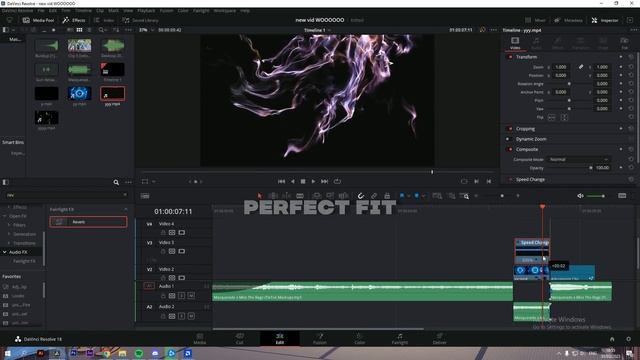Toggle the Speed Change section switch

tap(510, 180)
